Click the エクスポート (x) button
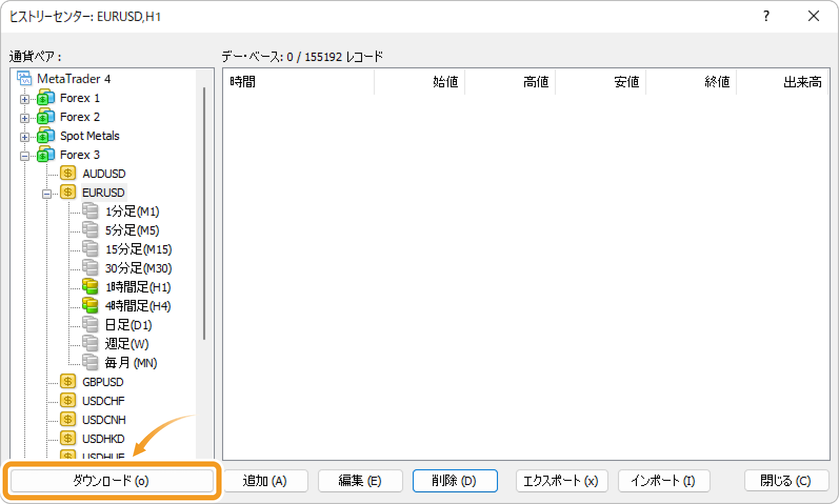839x504 pixels. [562, 481]
